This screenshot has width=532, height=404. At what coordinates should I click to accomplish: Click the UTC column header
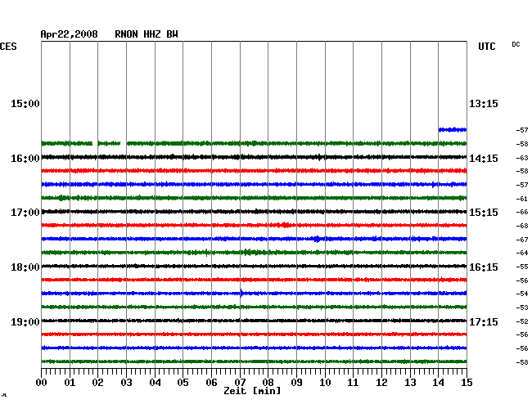pos(486,47)
